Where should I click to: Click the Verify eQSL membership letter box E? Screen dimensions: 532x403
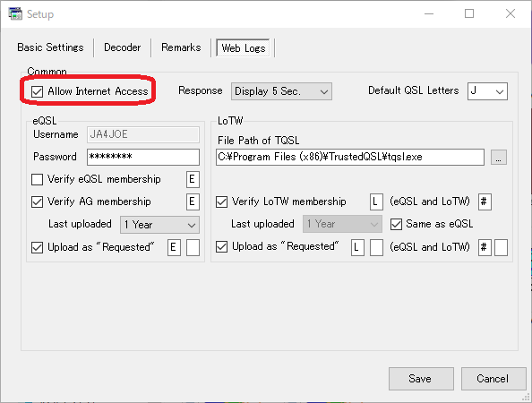193,179
